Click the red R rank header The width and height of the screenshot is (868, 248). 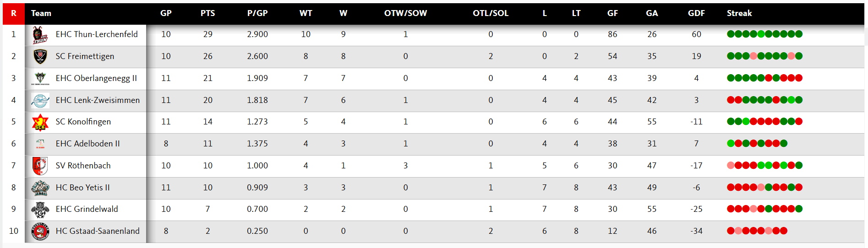(14, 13)
